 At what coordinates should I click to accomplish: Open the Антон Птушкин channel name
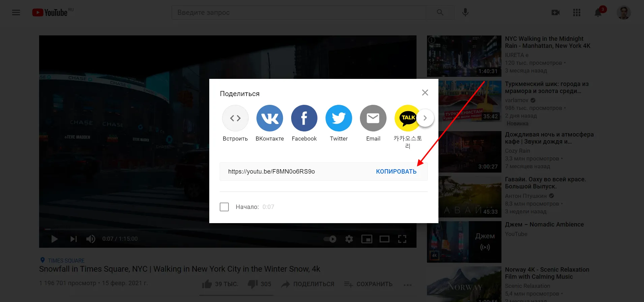coord(526,196)
